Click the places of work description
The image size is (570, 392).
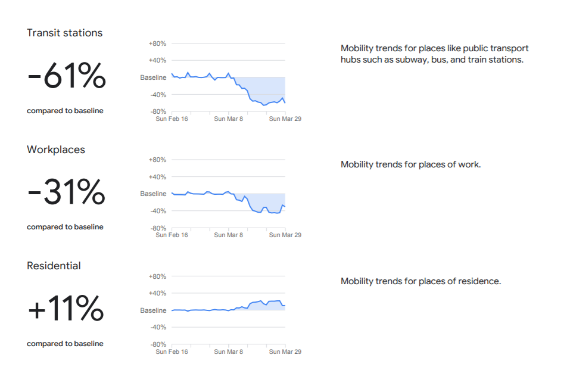pos(411,165)
